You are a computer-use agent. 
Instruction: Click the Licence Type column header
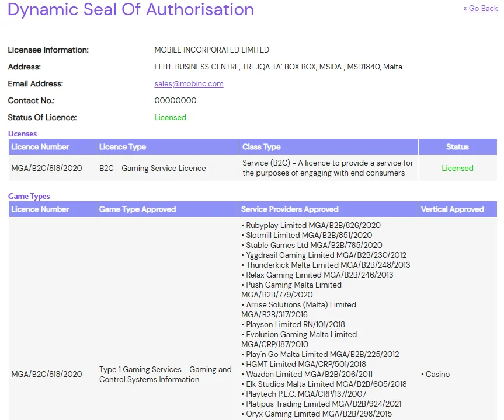[x=123, y=147]
